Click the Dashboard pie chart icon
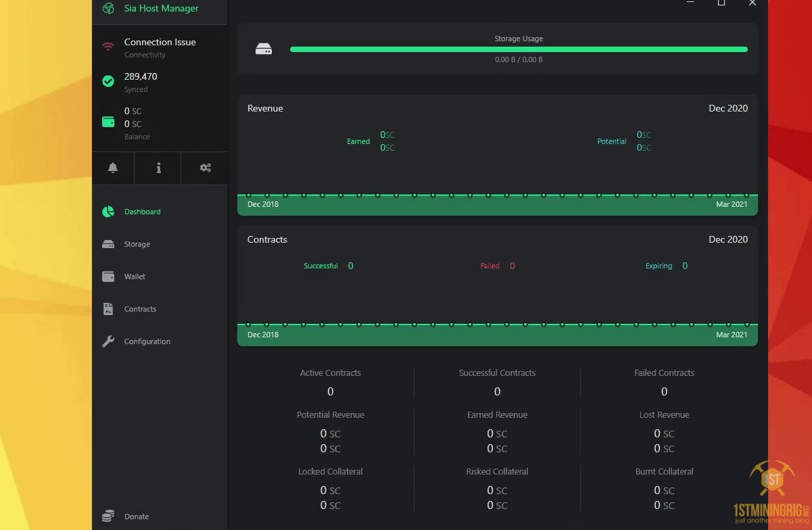Screen dimensions: 812x530 click(108, 212)
